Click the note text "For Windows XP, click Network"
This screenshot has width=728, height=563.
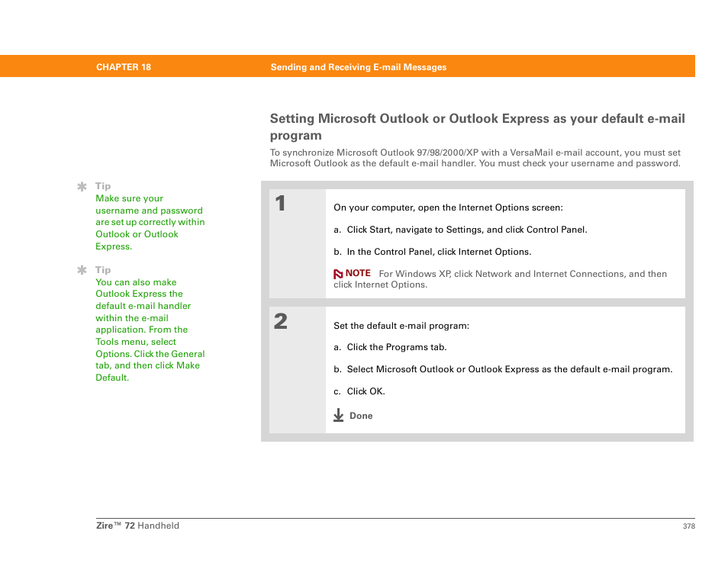(500, 279)
